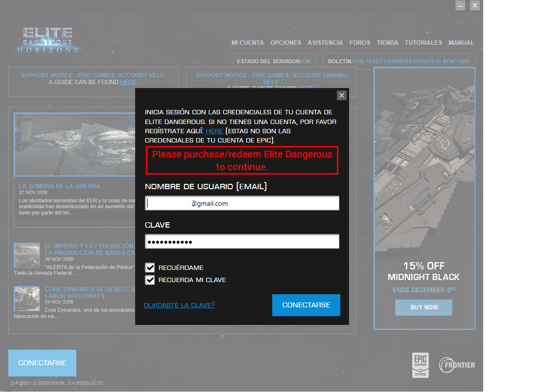Open the Fleet Carriers update bulletin link

click(x=412, y=61)
